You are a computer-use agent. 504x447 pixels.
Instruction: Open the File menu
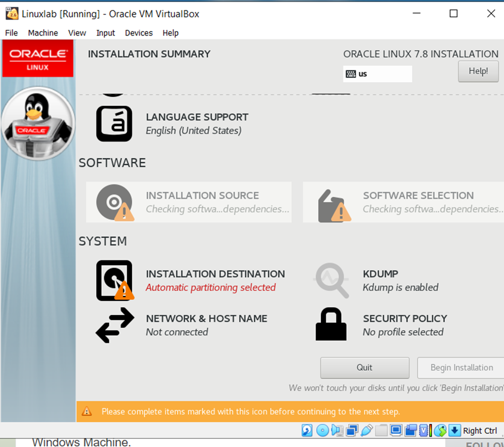pyautogui.click(x=11, y=33)
